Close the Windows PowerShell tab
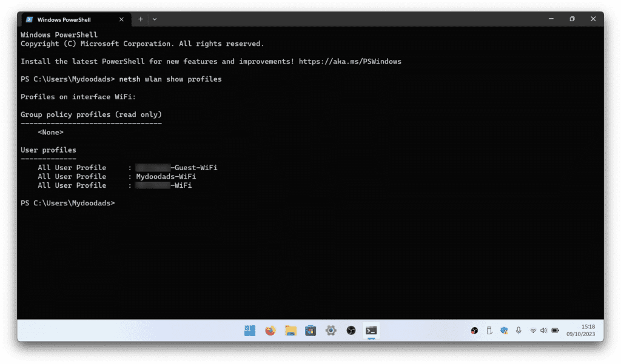This screenshot has width=621, height=364. (x=121, y=19)
